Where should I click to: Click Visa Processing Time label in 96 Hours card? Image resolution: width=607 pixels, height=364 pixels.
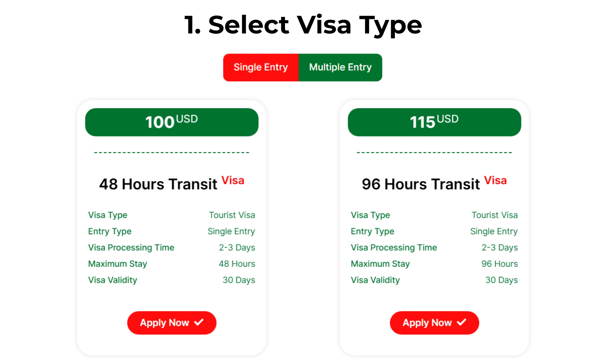(394, 248)
